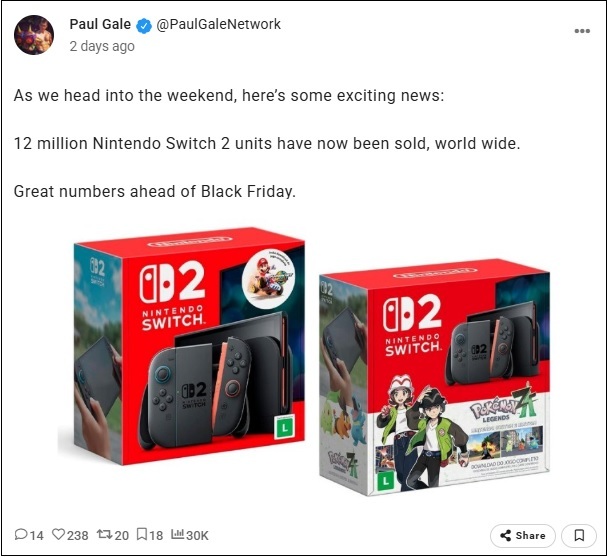Screen dimensions: 607x557
Task: Open the three-dot more options menu
Action: click(582, 31)
